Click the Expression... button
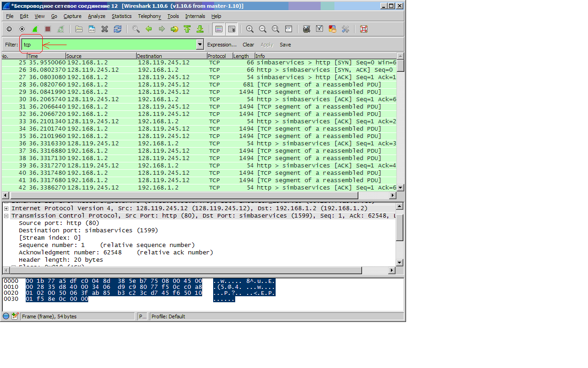 pos(222,45)
